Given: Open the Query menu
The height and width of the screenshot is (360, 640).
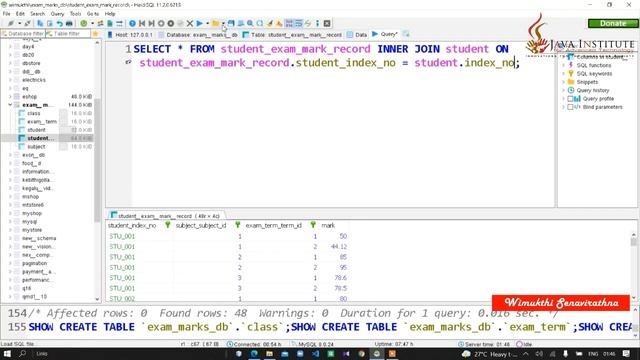Looking at the screenshot, I should tap(57, 13).
